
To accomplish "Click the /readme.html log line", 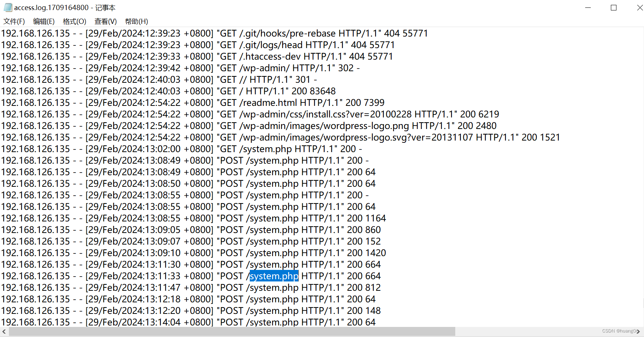I will [193, 103].
